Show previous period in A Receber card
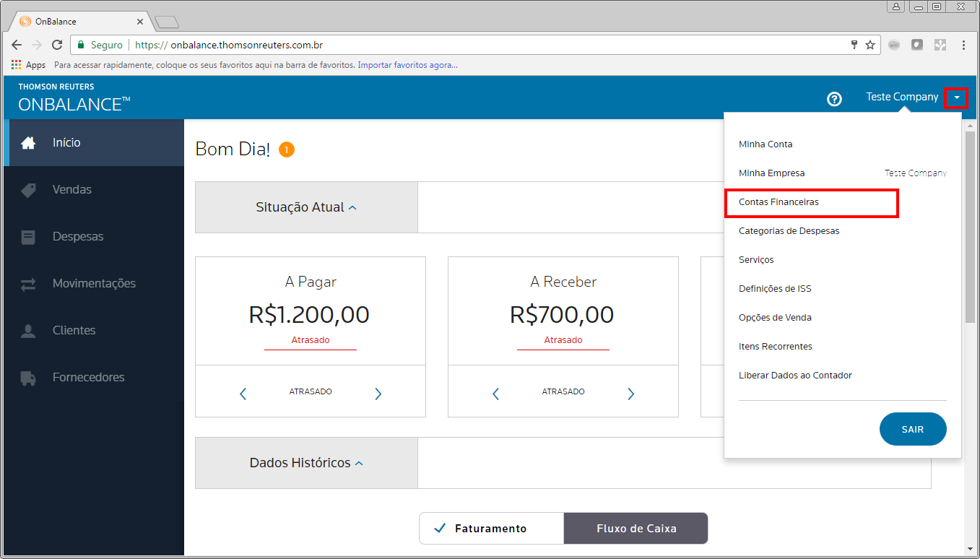This screenshot has height=559, width=980. click(495, 394)
